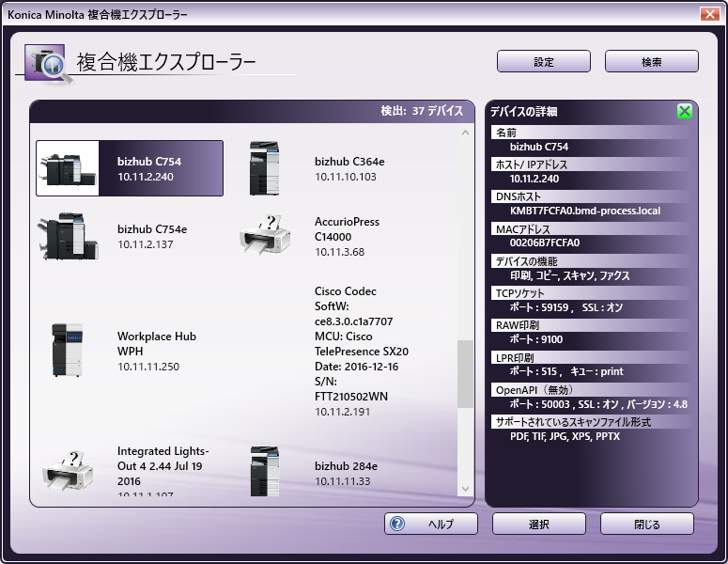The image size is (728, 564).
Task: Click the OpenAPI port 50003 value line
Action: coord(598,404)
